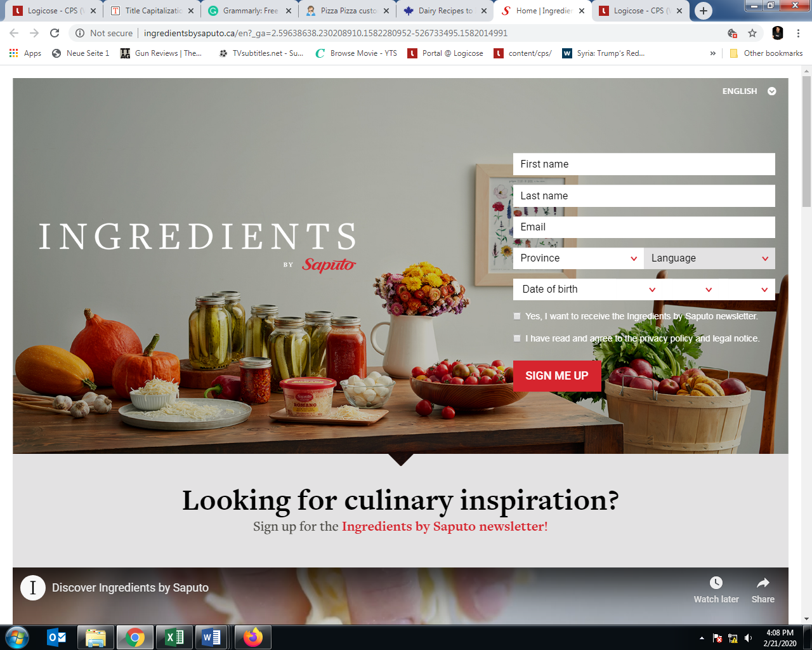Open a new tab with the plus icon
Viewport: 812px width, 650px height.
click(703, 11)
